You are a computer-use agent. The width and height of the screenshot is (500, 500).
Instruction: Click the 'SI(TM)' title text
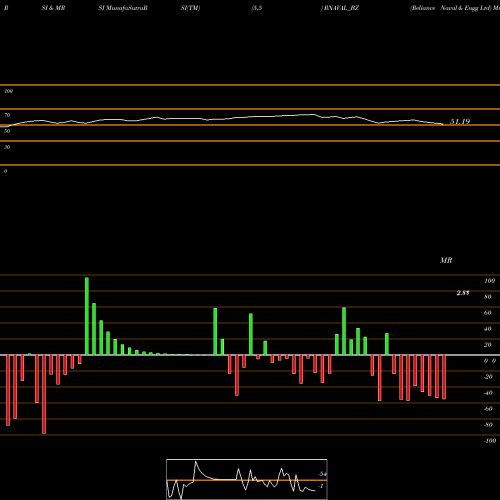coord(190,8)
